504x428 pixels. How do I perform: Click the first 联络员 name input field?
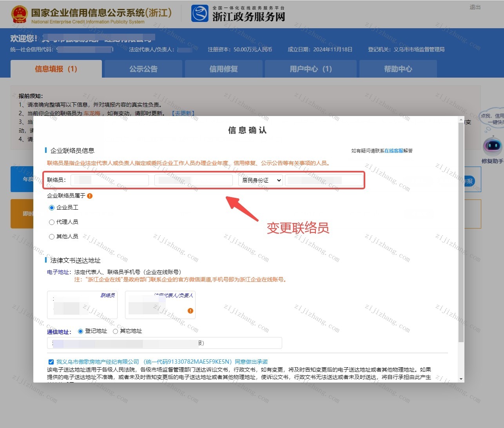[x=110, y=180]
